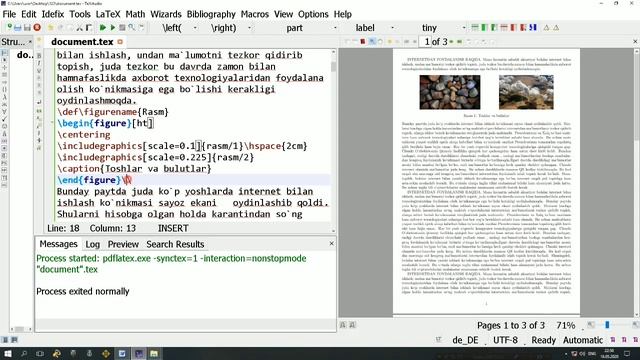The height and width of the screenshot is (360, 640).
Task: Click the \caption{Toshlar va bulutlar} line
Action: (134, 169)
